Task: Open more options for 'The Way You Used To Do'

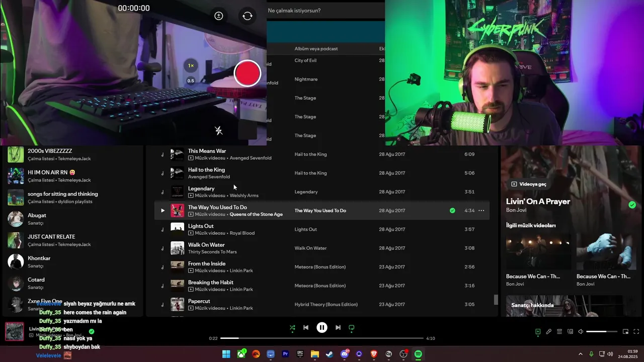Action: [x=481, y=211]
